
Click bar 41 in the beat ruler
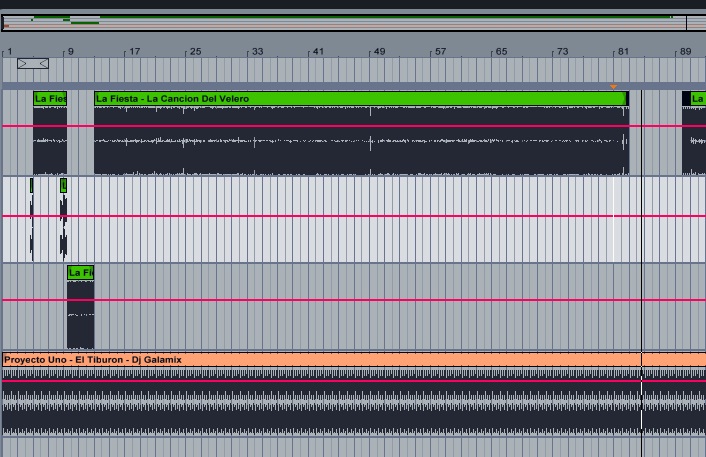click(x=318, y=51)
